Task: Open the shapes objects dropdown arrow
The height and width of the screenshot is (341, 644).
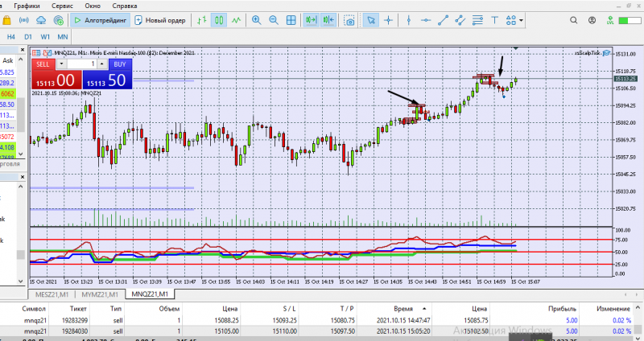Action: tap(522, 20)
